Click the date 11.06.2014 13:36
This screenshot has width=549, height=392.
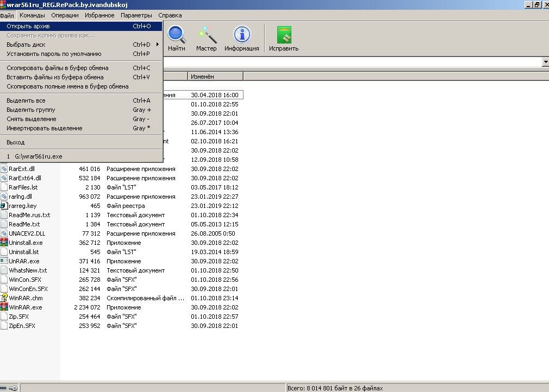pyautogui.click(x=215, y=132)
